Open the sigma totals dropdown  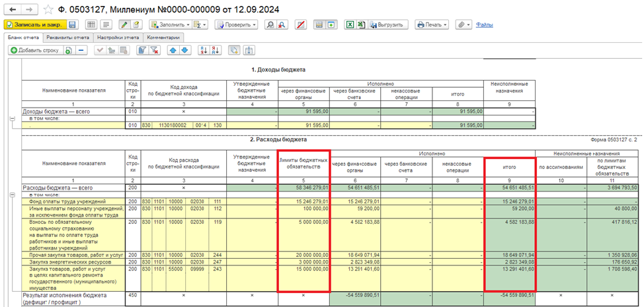pos(200,24)
